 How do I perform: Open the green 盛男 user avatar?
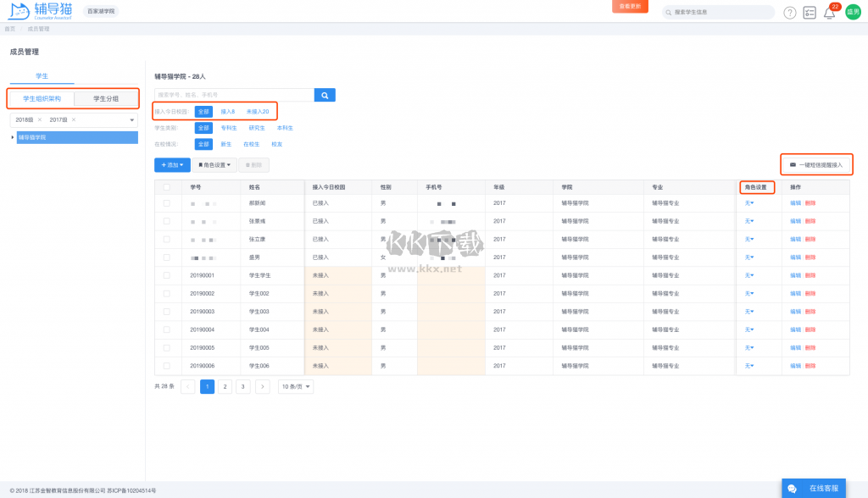853,12
